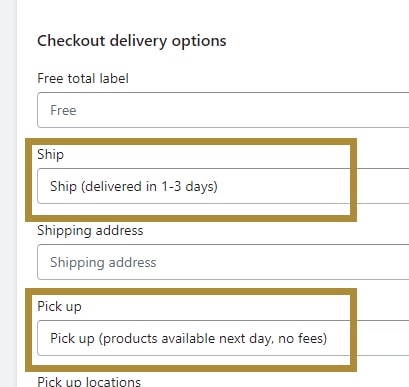Select the Shipping address input box
Screen dimensions: 409x387
click(x=223, y=262)
